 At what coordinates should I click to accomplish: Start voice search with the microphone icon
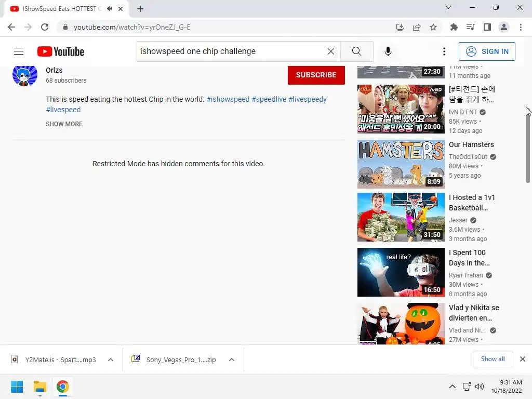point(388,51)
